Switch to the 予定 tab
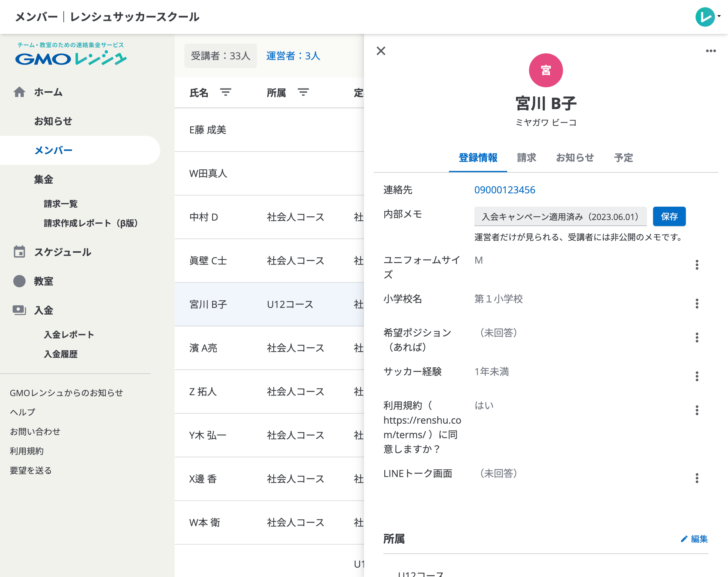728x577 pixels. [624, 158]
